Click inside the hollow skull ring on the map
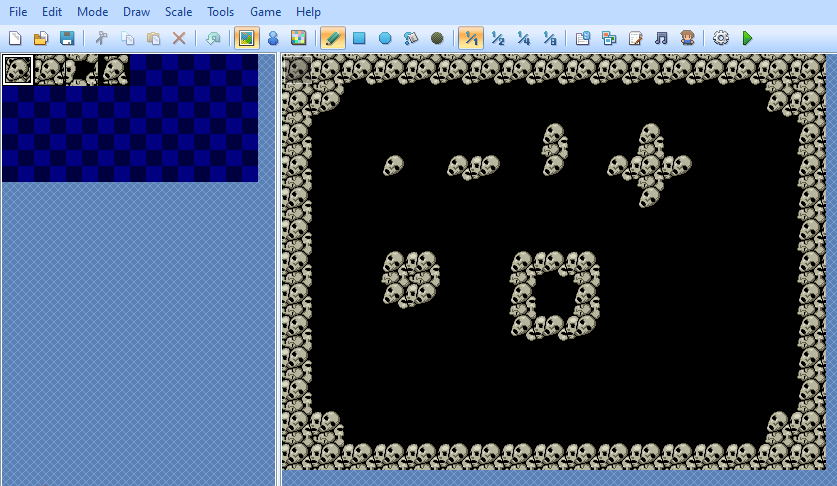 (555, 295)
